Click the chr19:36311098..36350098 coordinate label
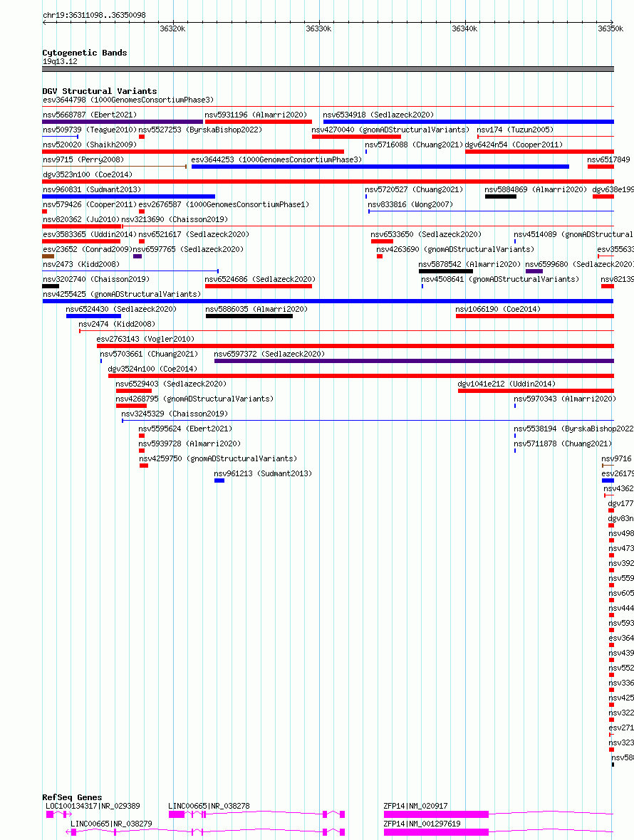 click(94, 16)
